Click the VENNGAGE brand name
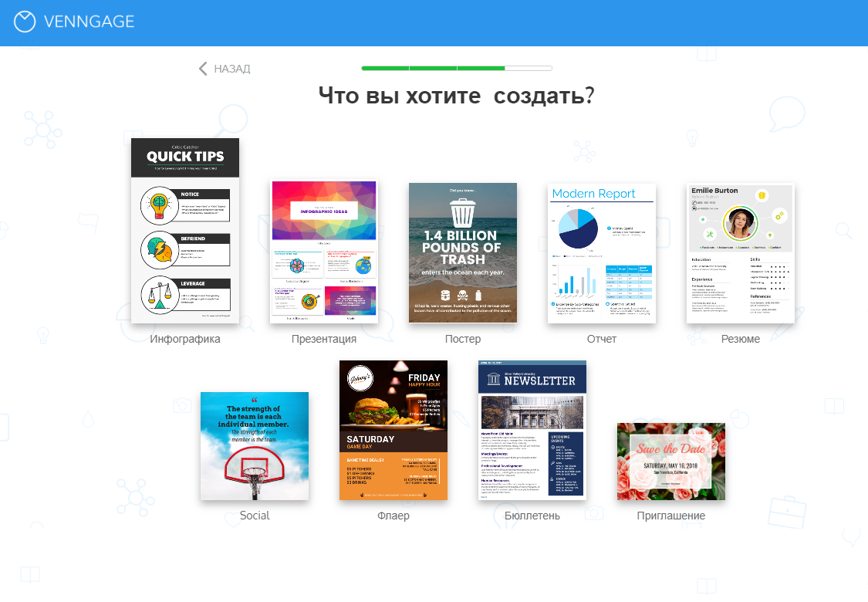 click(x=90, y=22)
